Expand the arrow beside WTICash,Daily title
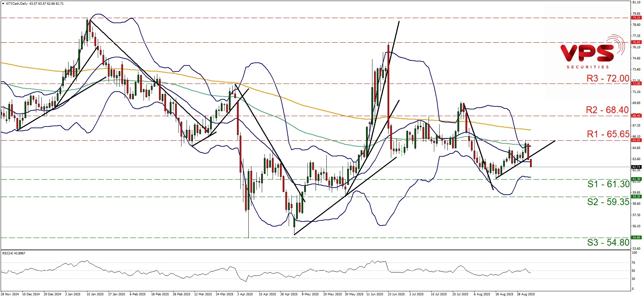This screenshot has width=644, height=298. click(3, 4)
